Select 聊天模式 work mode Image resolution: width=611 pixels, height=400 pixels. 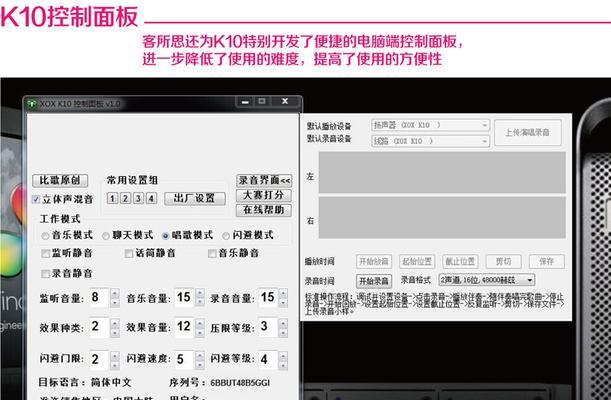106,236
